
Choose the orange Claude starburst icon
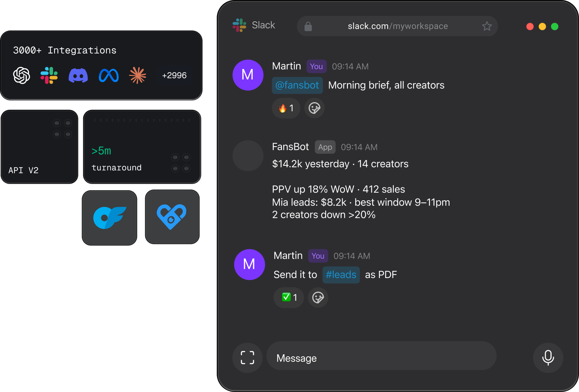[x=138, y=76]
